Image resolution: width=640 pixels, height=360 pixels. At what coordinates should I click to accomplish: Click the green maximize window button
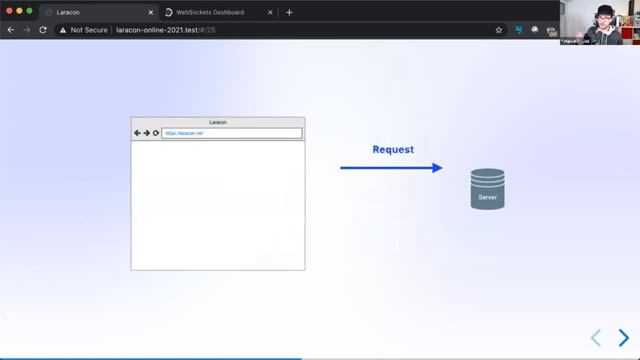coord(29,11)
